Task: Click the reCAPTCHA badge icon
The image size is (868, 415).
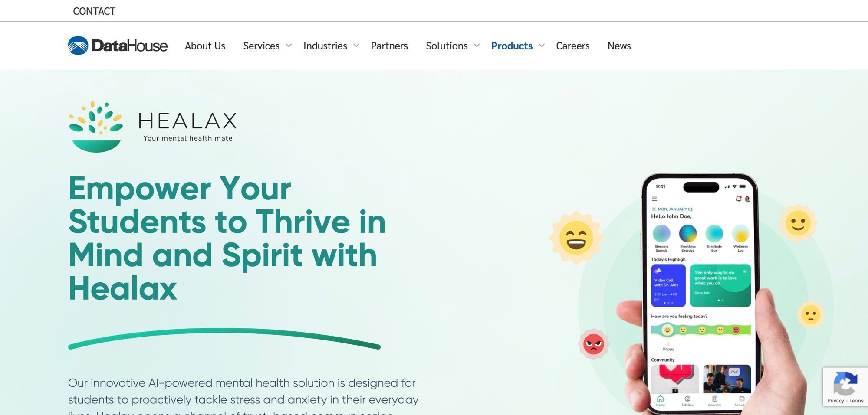Action: pos(845,383)
